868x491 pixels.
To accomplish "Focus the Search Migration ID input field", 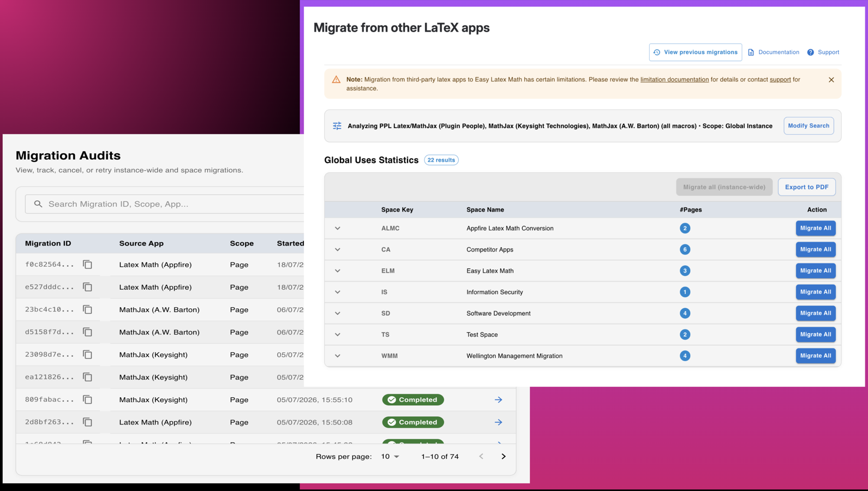I will [164, 204].
